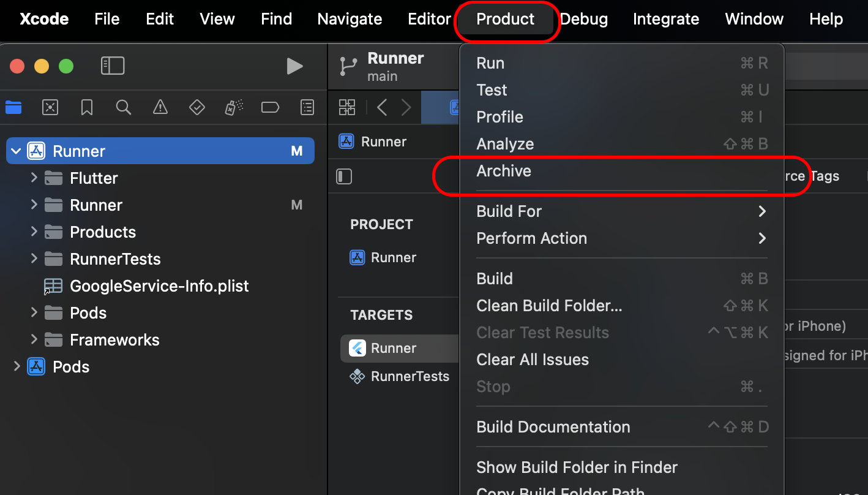Choose Build from Product menu
Screen dimensions: 868x495
[622, 279]
